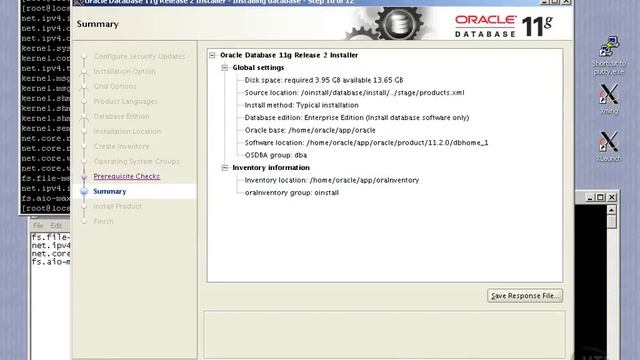Select the Operating System Groups step
The width and height of the screenshot is (640, 360).
136,161
